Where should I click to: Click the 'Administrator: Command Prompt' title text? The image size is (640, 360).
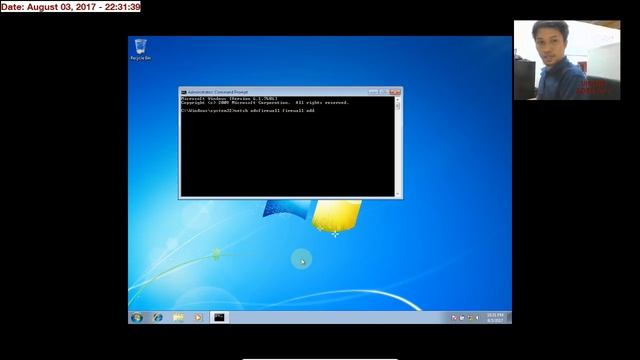point(218,92)
